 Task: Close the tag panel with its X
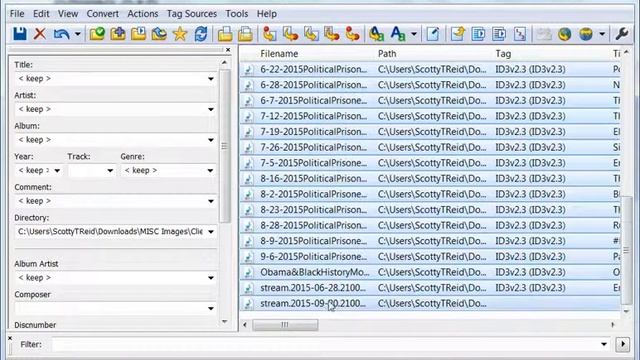228,50
